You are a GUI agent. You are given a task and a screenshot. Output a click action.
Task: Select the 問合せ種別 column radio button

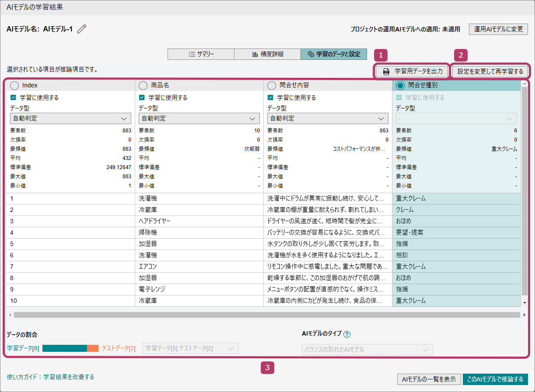point(400,85)
